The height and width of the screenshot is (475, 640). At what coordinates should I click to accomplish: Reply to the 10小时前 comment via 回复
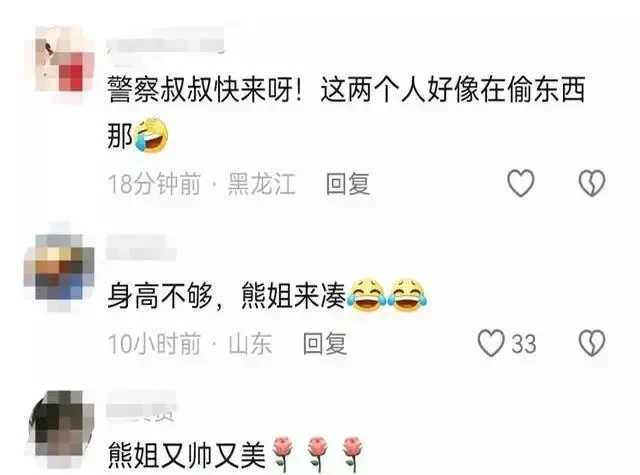325,344
